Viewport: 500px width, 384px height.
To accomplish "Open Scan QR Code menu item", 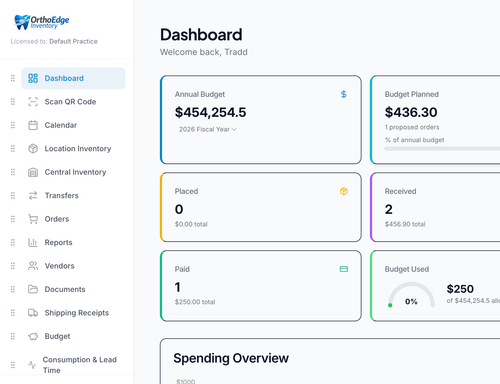I will [73, 102].
